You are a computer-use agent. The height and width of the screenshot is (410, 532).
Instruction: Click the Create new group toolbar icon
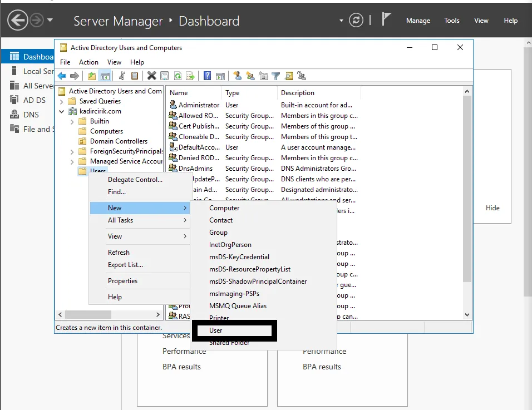250,76
